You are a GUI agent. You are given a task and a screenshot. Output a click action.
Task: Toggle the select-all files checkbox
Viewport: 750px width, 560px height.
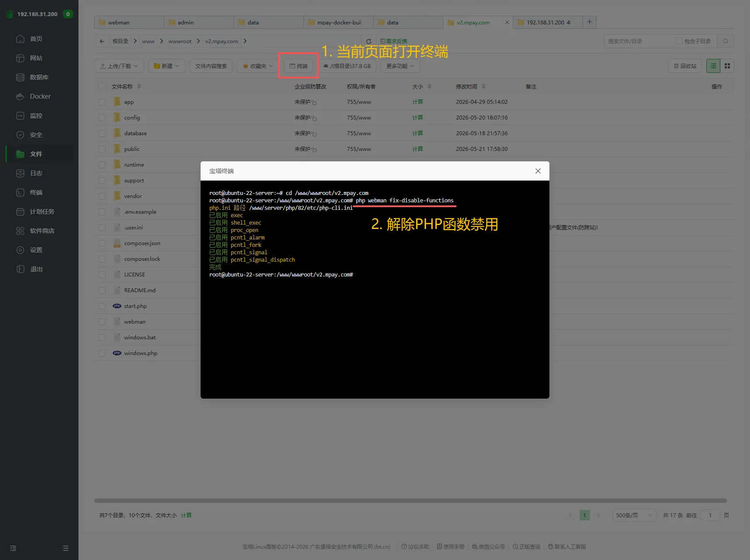pyautogui.click(x=102, y=86)
